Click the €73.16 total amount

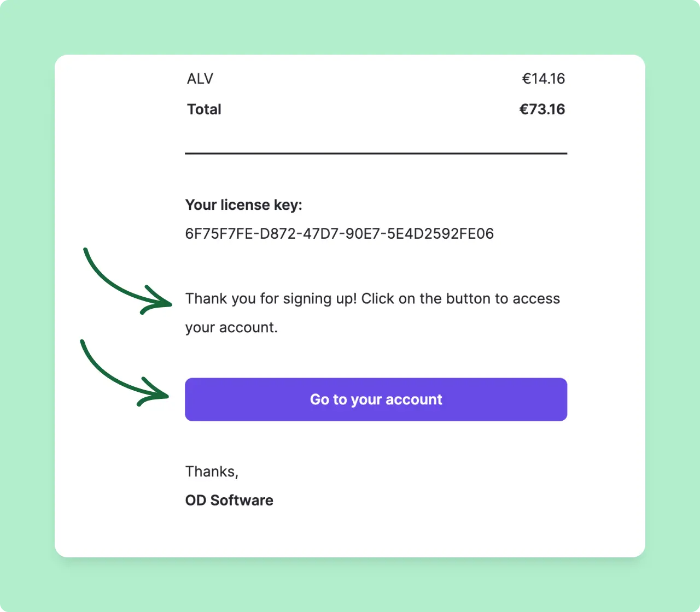tap(542, 109)
